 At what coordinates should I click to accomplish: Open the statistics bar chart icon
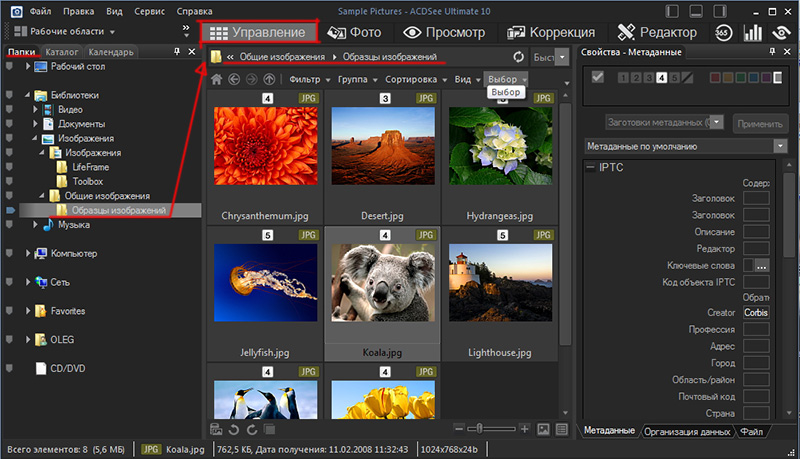[x=753, y=33]
